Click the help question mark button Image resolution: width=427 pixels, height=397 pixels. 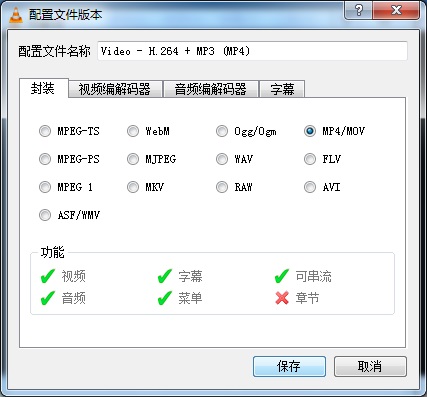(358, 10)
